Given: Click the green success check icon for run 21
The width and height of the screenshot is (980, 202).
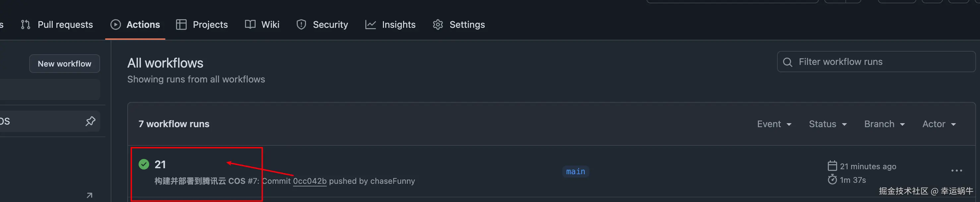Looking at the screenshot, I should point(144,164).
